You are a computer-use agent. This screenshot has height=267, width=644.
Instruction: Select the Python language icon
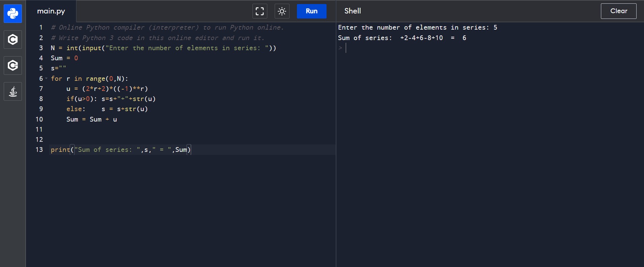coord(13,14)
